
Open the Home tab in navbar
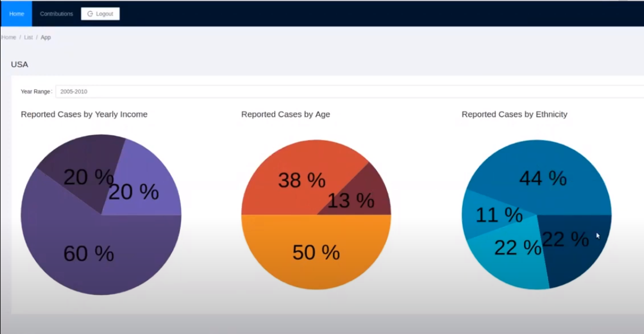click(x=17, y=14)
